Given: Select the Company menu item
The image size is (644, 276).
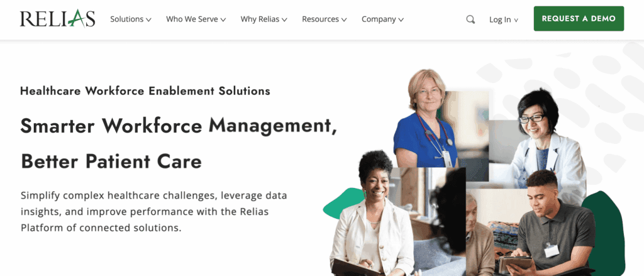Looking at the screenshot, I should (382, 19).
